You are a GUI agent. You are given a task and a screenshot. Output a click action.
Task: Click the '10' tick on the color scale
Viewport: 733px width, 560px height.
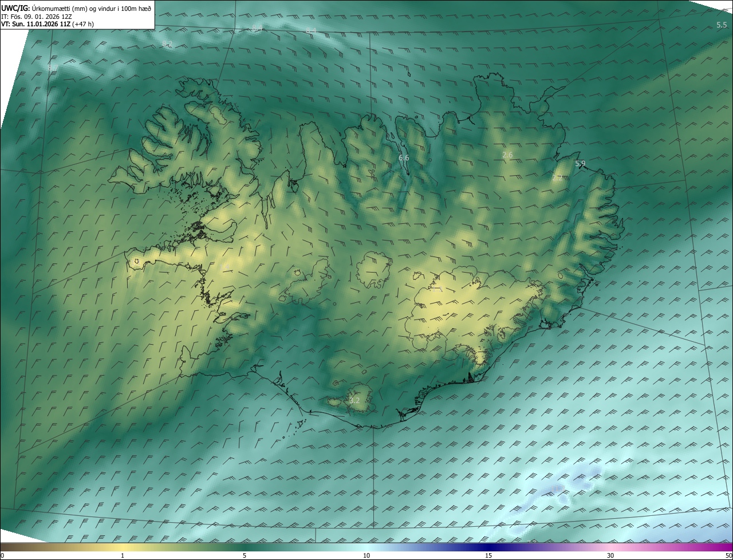click(366, 555)
